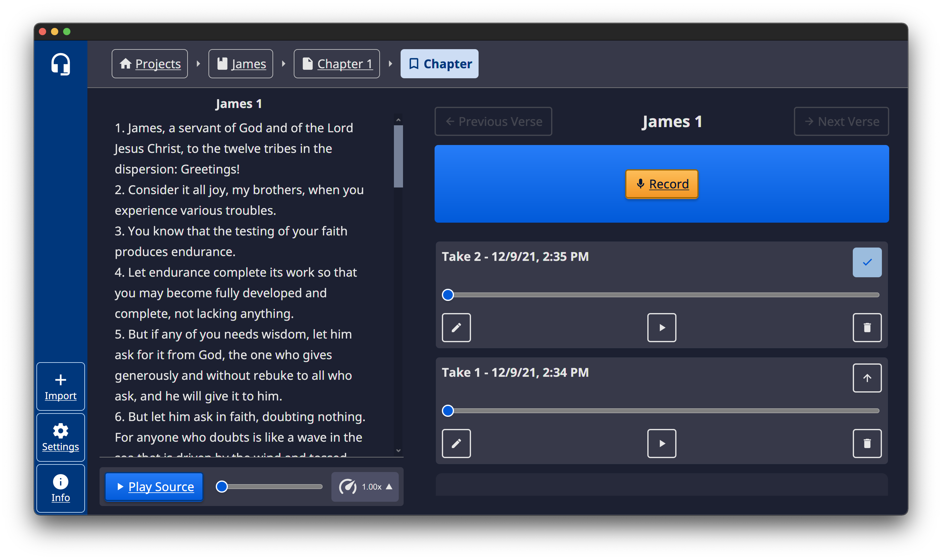Click 'Take 2 - 12/9/21, 2:35 PM' title

tap(515, 257)
